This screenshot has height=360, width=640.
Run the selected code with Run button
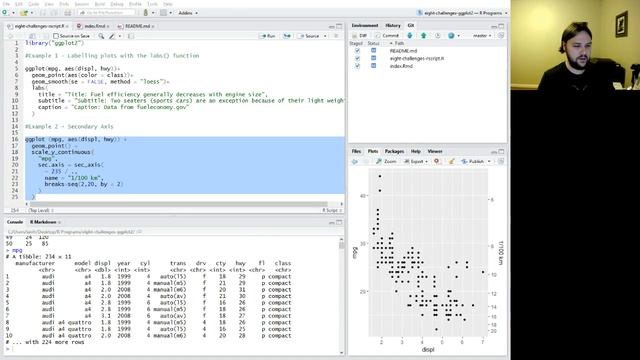coord(268,36)
